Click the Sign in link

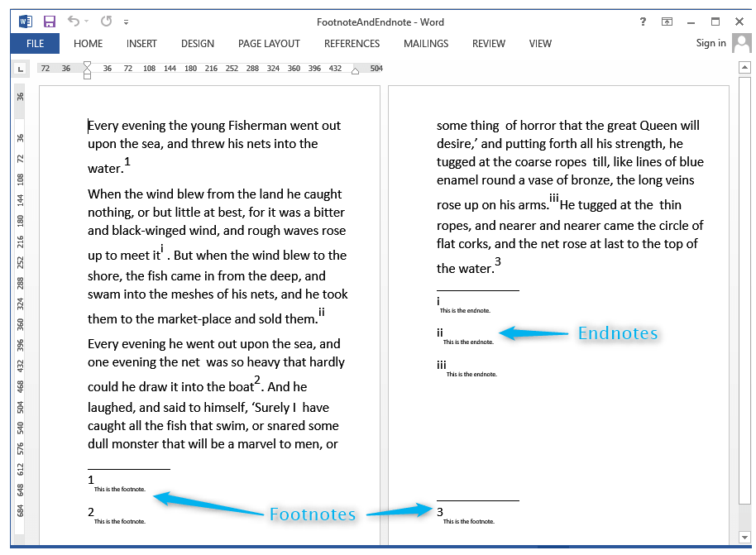710,42
